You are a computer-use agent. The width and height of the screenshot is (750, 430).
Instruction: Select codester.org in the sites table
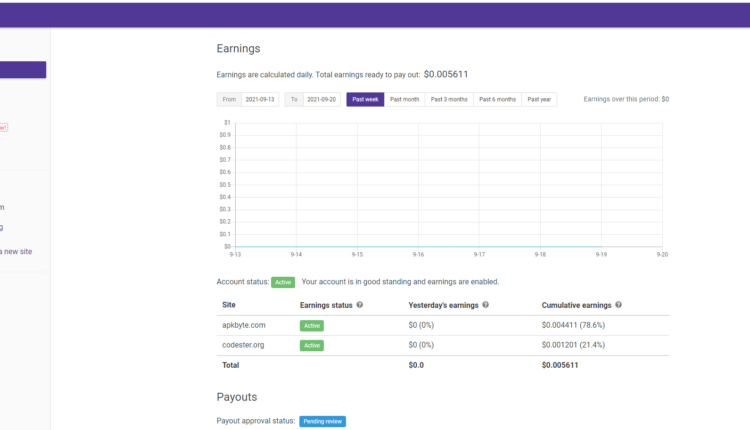pyautogui.click(x=244, y=345)
